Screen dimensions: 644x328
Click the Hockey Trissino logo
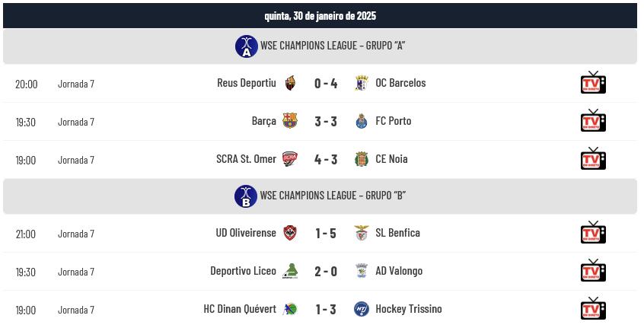(362, 309)
